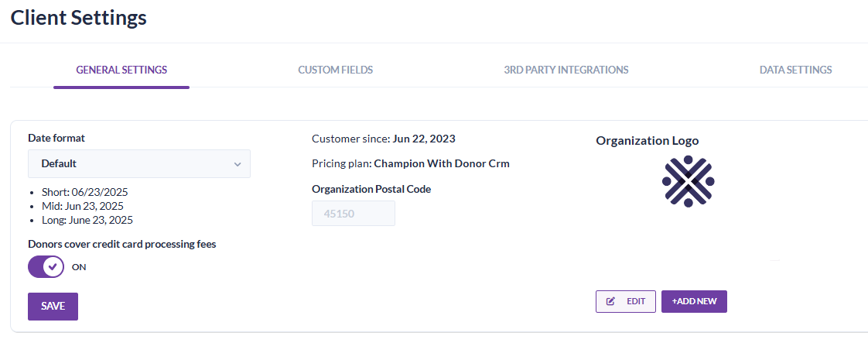Image resolution: width=868 pixels, height=360 pixels.
Task: Click the pencil icon on Edit button
Action: (x=611, y=301)
